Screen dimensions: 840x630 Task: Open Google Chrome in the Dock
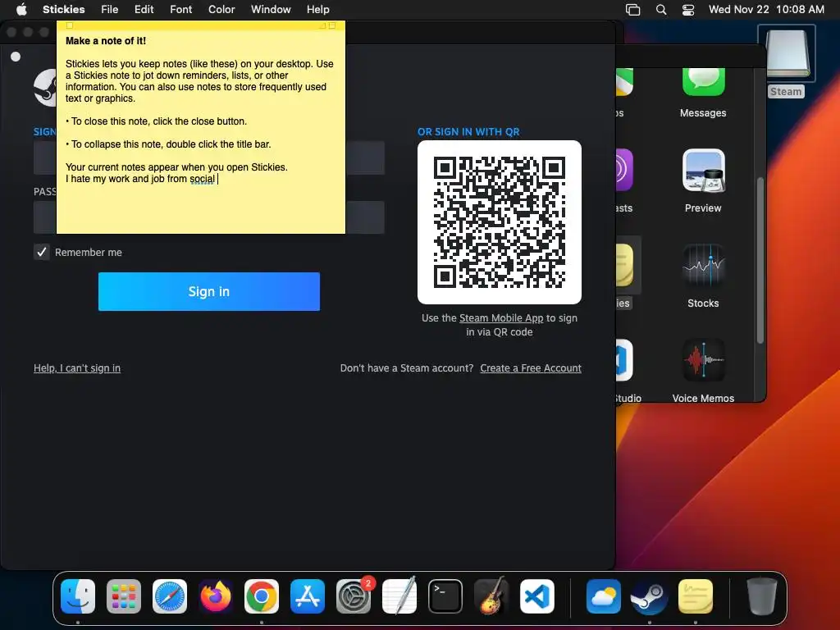pyautogui.click(x=262, y=596)
